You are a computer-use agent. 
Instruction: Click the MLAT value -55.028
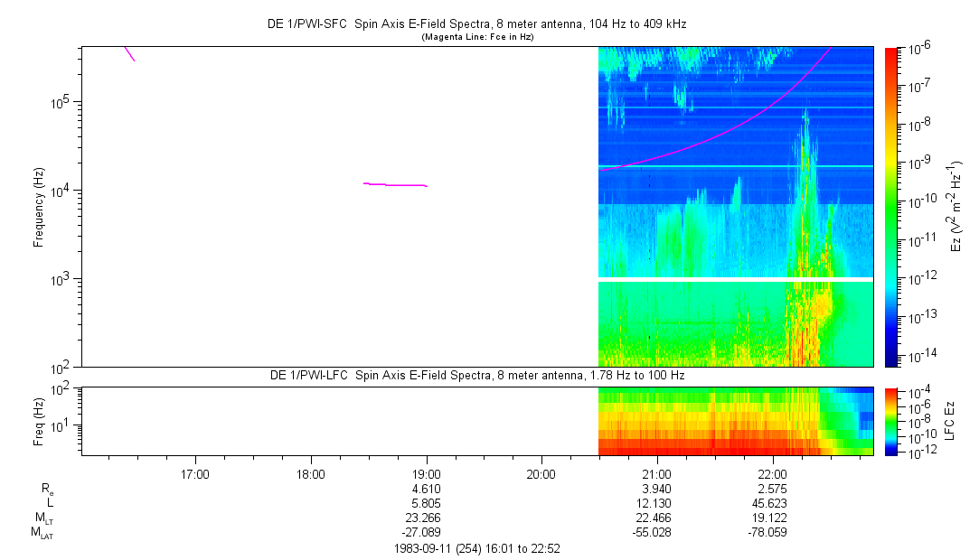(x=656, y=533)
